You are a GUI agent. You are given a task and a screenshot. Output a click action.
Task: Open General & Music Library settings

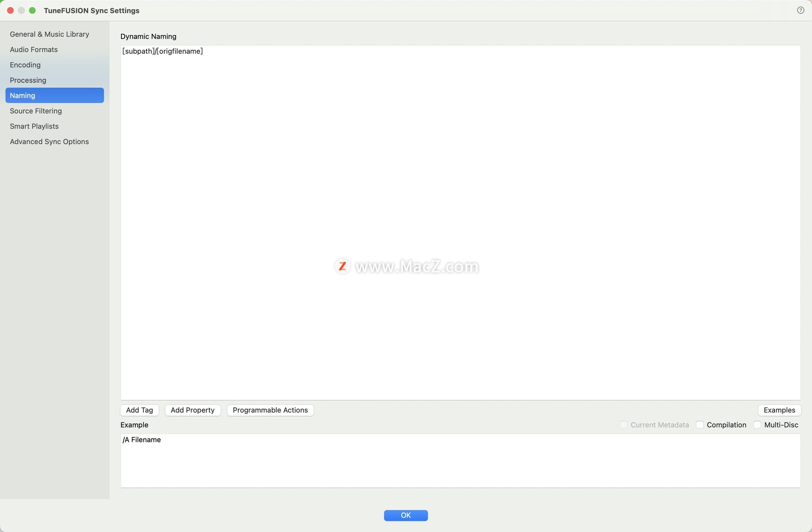[55, 34]
